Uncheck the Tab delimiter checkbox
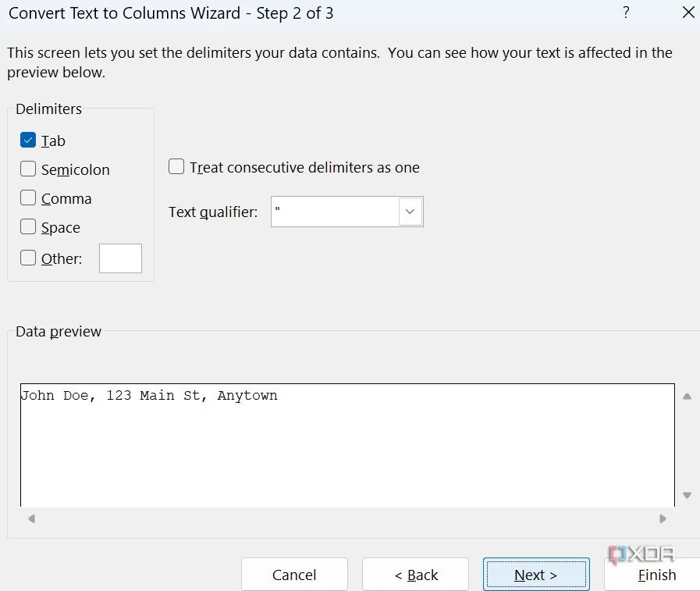The image size is (700, 591). click(x=28, y=141)
